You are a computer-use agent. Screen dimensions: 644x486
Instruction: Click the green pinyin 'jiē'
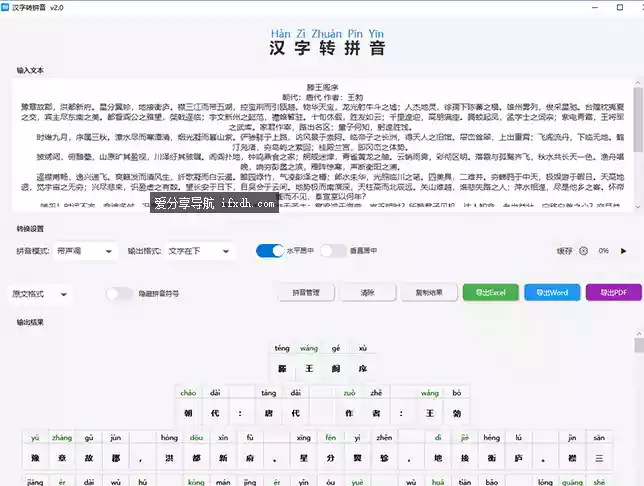465,438
